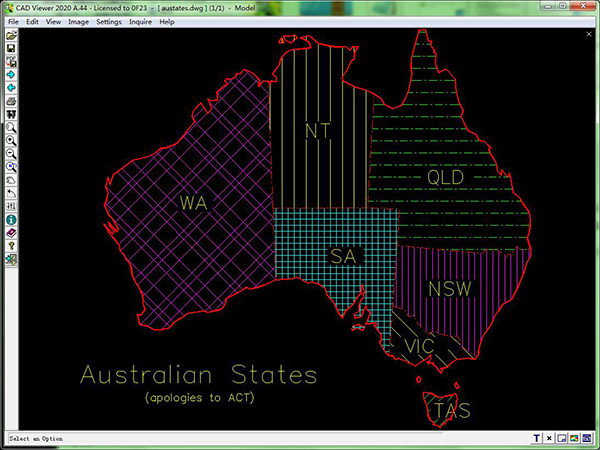
Task: Open the Image menu
Action: [x=78, y=22]
